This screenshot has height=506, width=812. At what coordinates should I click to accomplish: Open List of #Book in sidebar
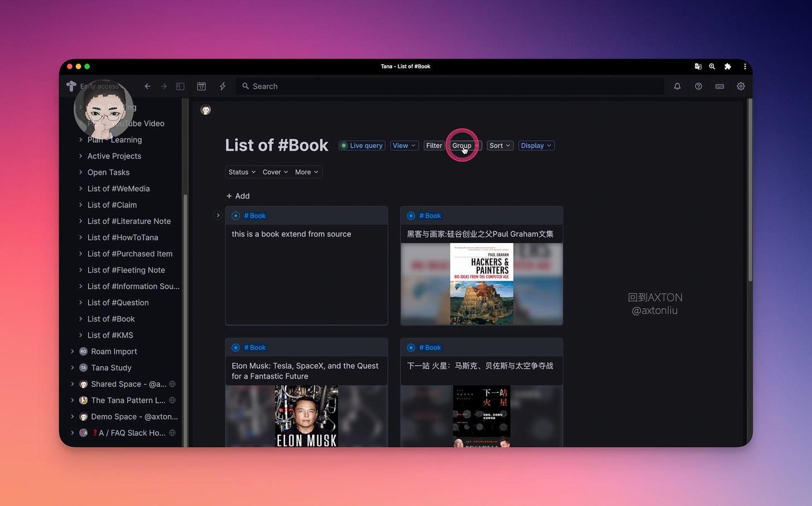point(111,319)
